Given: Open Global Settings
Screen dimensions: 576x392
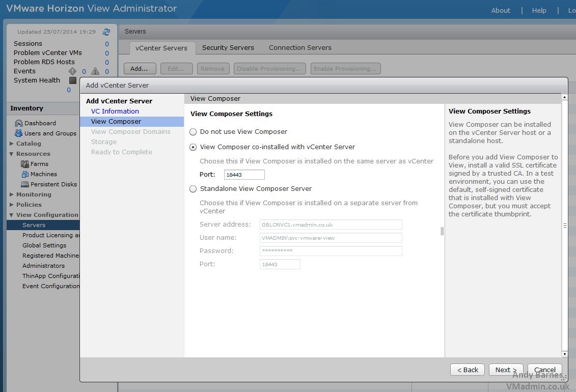Looking at the screenshot, I should (x=44, y=245).
